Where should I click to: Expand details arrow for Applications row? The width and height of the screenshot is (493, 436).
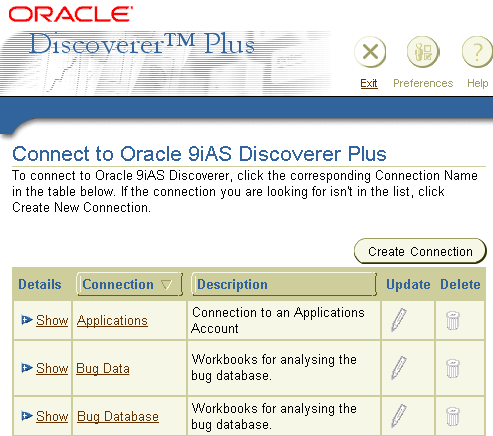26,320
